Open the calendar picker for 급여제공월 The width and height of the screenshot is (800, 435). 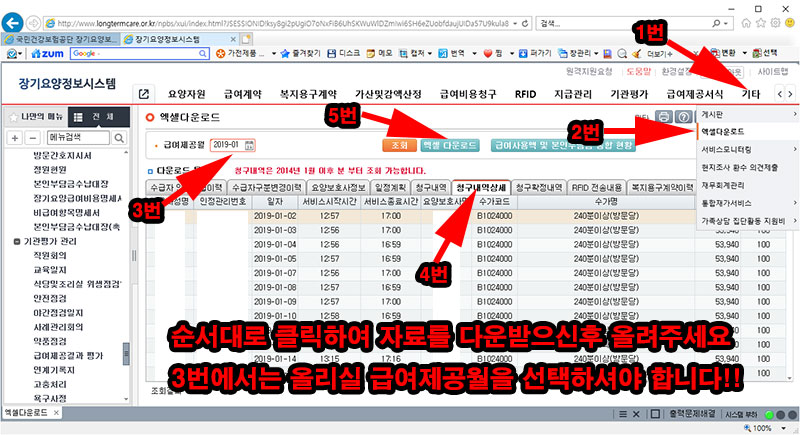click(x=248, y=146)
